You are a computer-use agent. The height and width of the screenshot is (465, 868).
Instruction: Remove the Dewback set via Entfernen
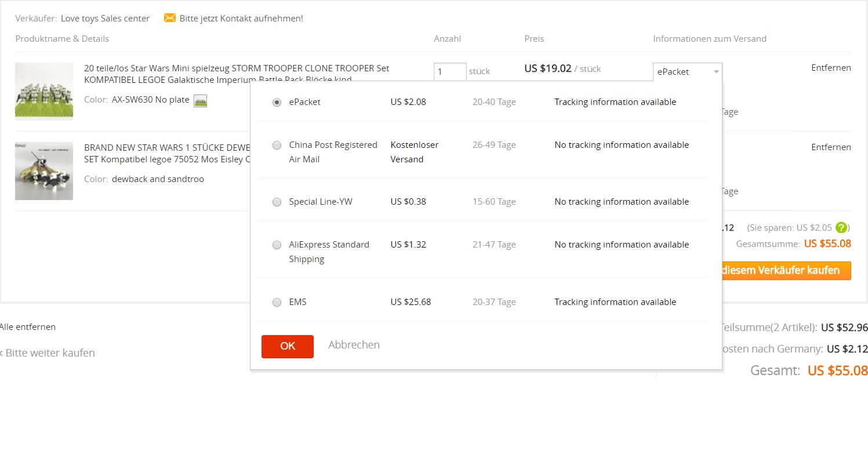tap(830, 147)
